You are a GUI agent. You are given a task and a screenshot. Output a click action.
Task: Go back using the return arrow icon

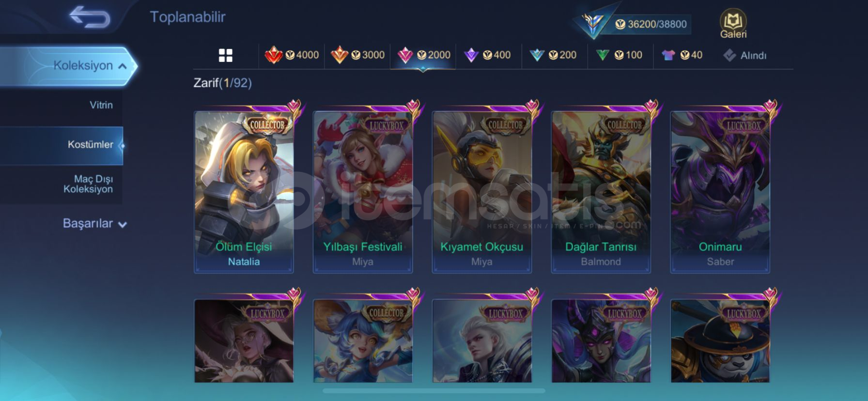(x=90, y=17)
